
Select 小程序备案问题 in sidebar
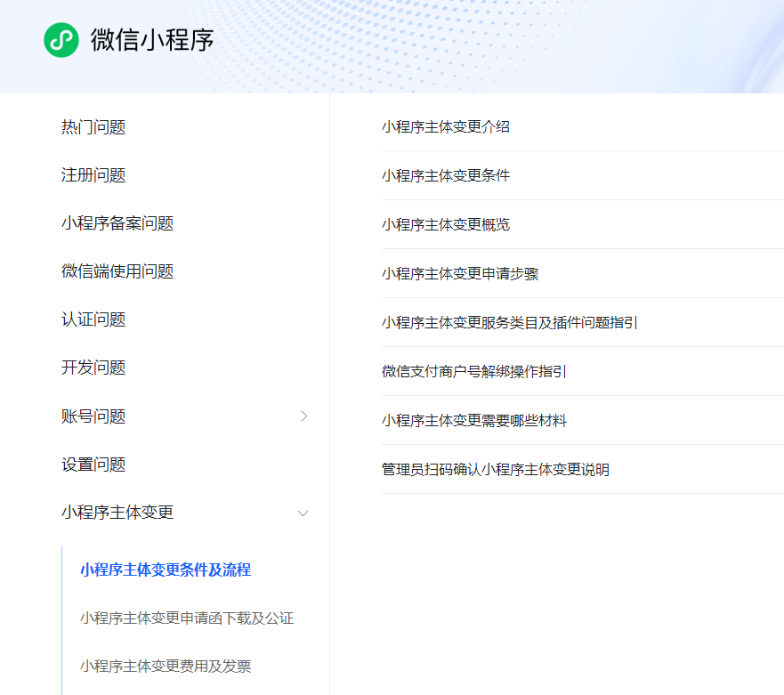pos(117,223)
